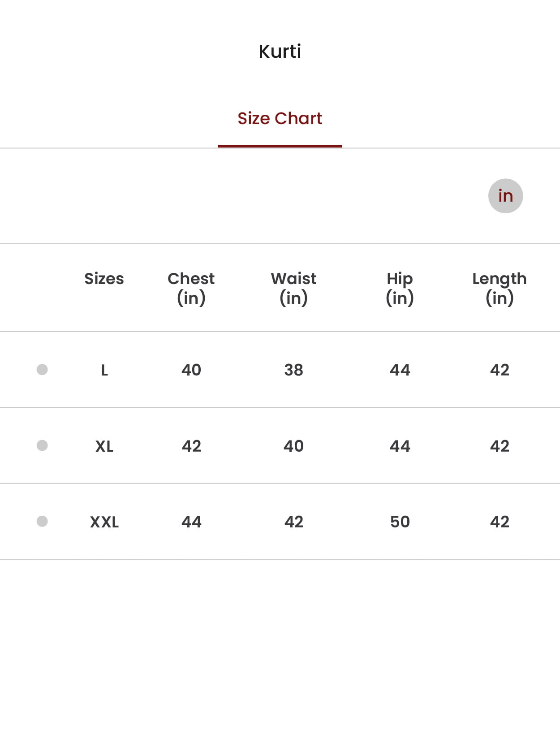Click the Length (in) column header

pyautogui.click(x=500, y=288)
